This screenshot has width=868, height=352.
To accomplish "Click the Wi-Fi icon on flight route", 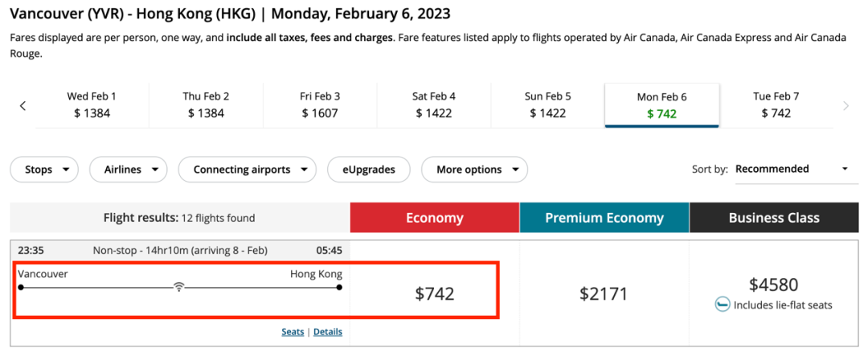I will tap(179, 287).
